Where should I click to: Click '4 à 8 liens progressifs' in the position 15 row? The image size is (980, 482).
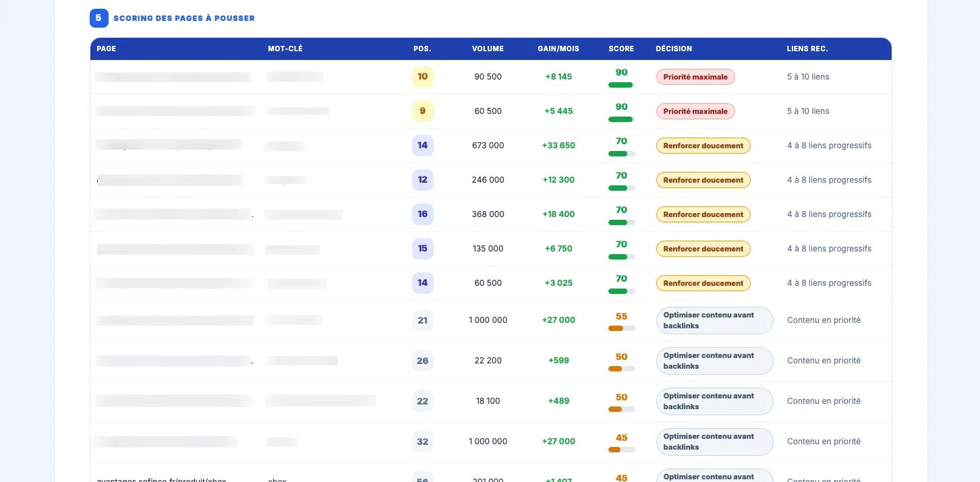pyautogui.click(x=829, y=249)
